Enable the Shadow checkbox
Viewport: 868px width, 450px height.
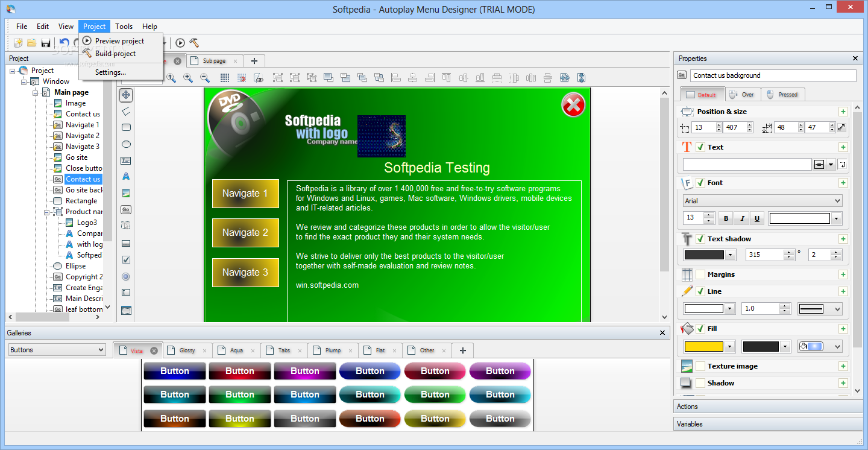point(700,383)
